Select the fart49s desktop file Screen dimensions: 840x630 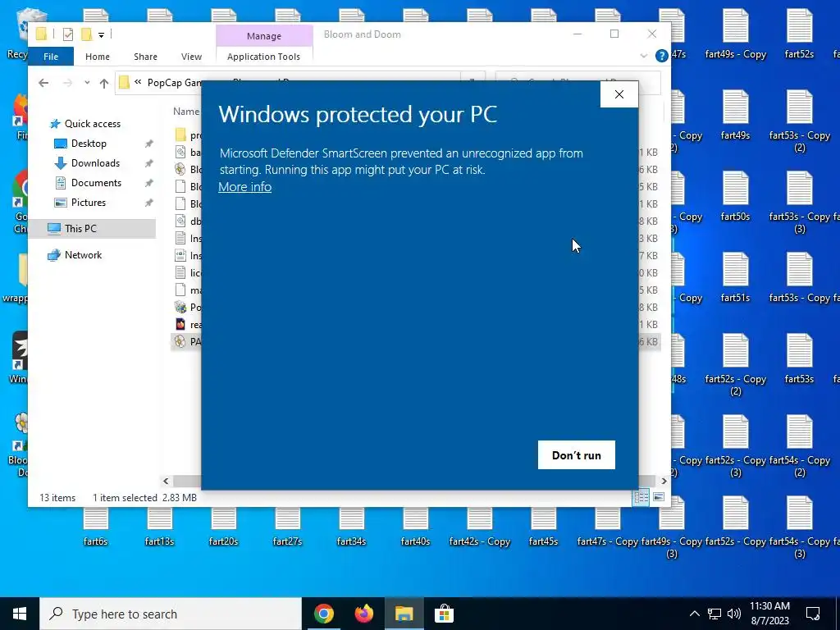coord(735,116)
